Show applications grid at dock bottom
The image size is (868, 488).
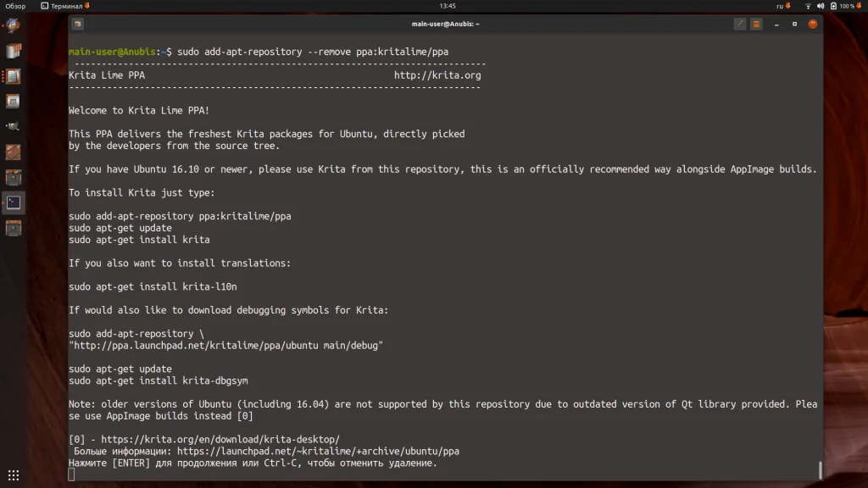tap(14, 475)
